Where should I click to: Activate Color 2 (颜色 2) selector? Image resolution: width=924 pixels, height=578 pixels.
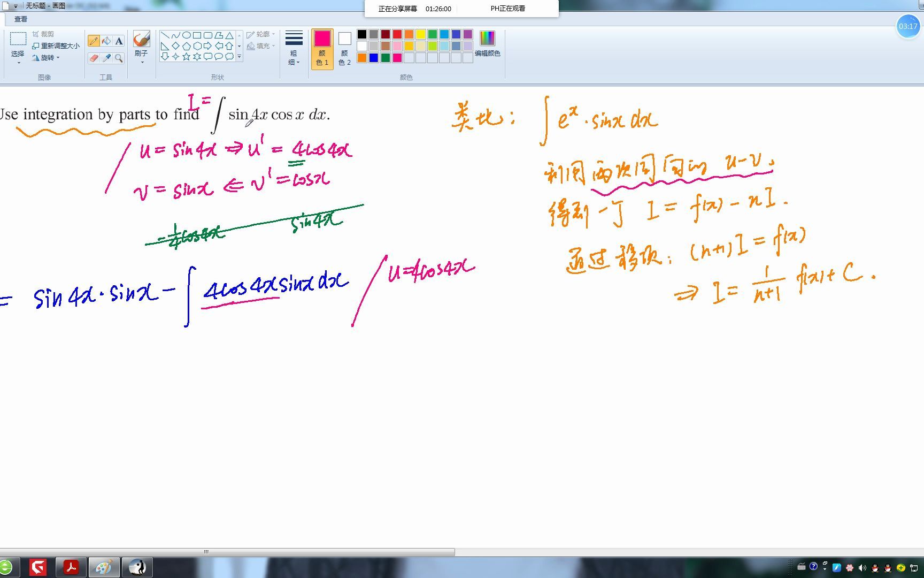point(345,49)
